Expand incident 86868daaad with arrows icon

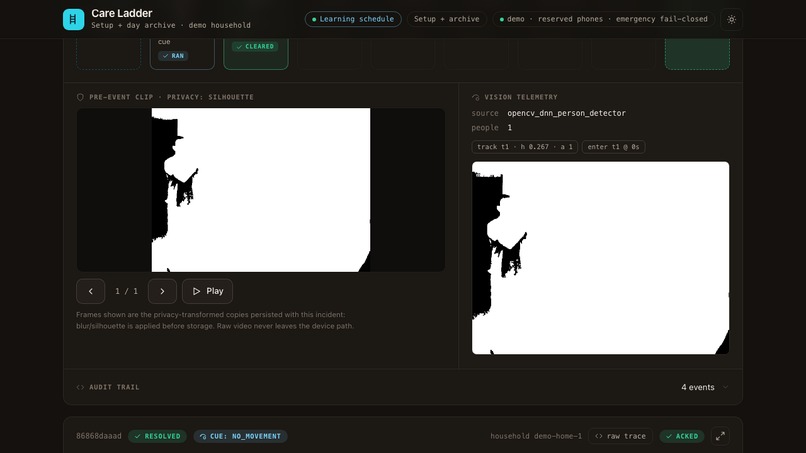(x=720, y=436)
